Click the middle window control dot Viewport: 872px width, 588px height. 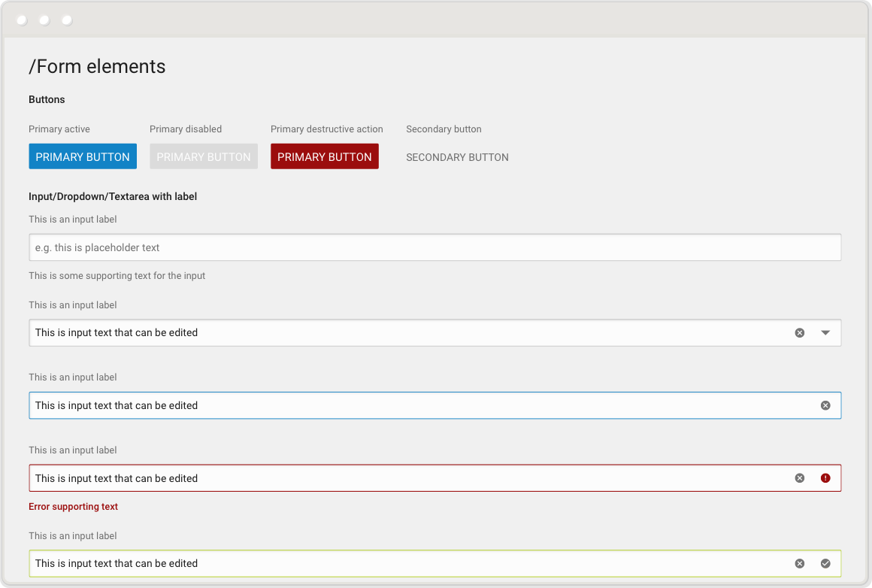45,21
